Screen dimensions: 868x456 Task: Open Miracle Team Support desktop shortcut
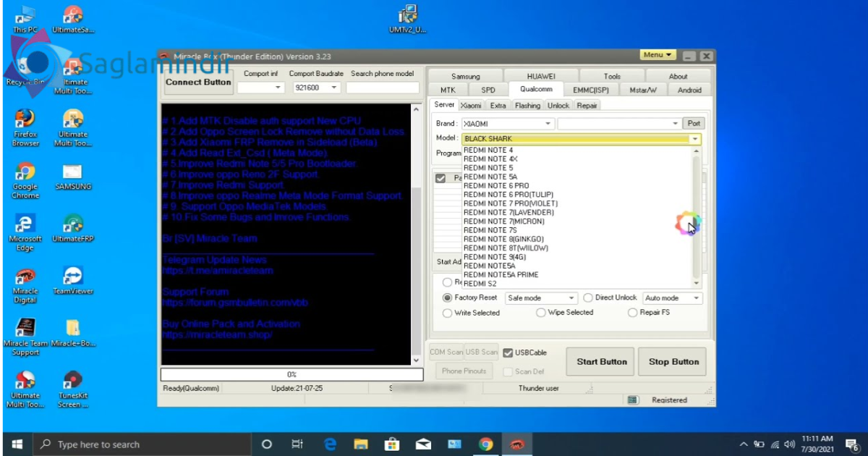pos(25,338)
